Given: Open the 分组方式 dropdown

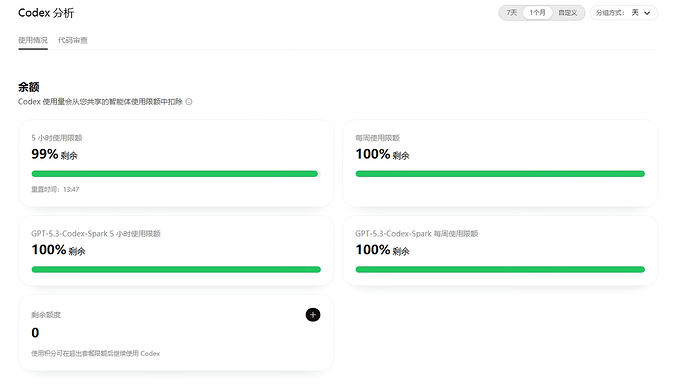Looking at the screenshot, I should point(624,13).
